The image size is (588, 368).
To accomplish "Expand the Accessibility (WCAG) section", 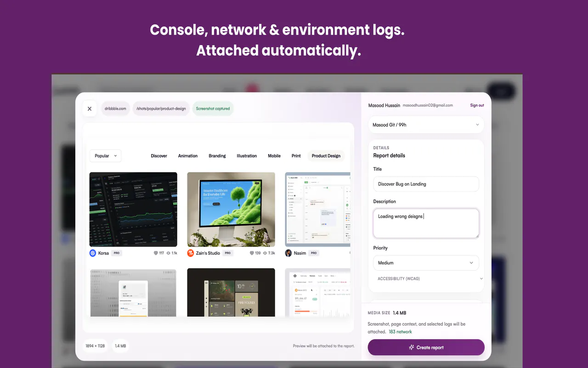I will tap(429, 279).
